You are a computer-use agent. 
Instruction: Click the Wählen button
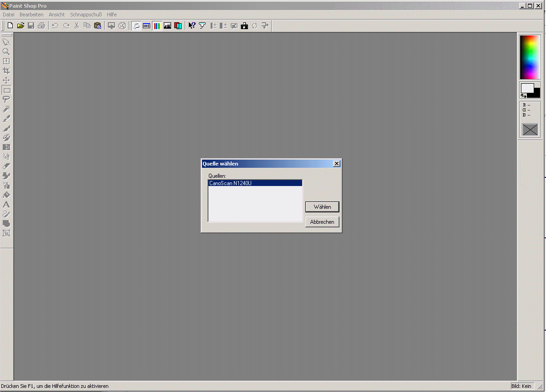[322, 207]
